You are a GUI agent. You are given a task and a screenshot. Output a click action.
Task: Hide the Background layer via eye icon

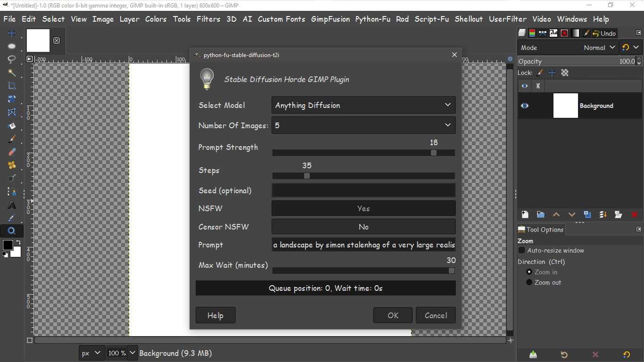525,106
